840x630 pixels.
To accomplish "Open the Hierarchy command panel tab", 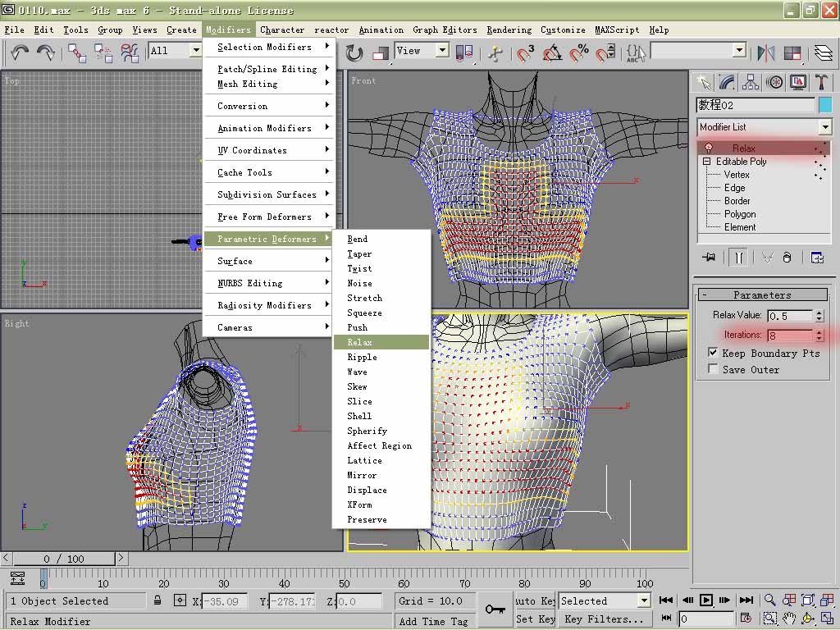I will point(751,83).
